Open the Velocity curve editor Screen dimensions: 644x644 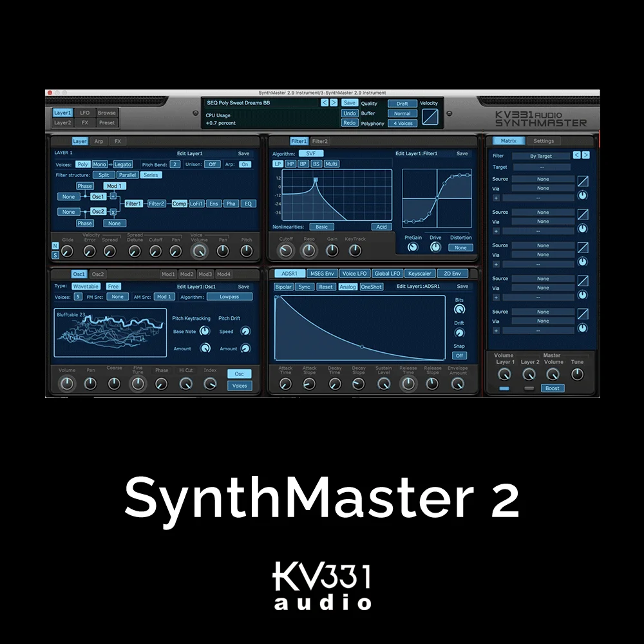pos(430,116)
